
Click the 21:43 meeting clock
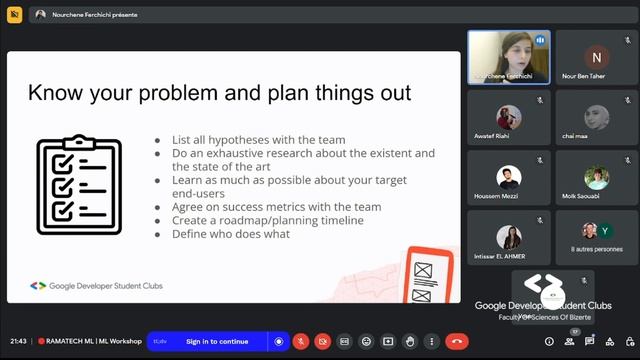[x=18, y=341]
